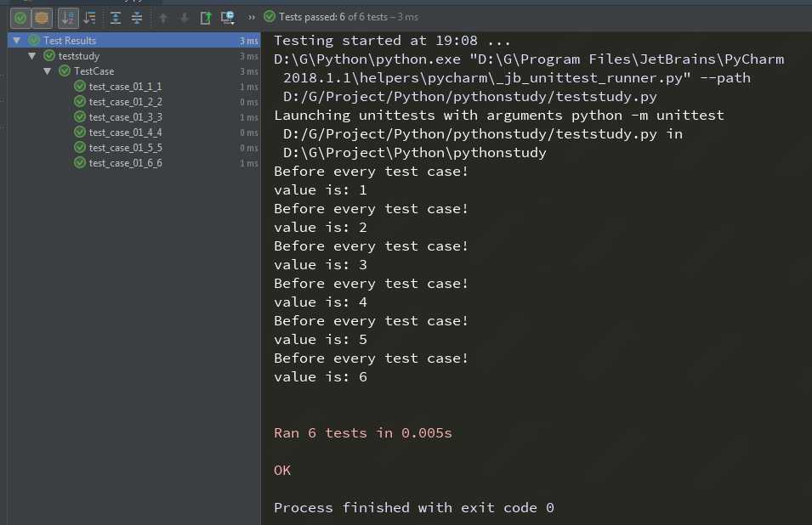Collapse the Test Results root node
This screenshot has width=812, height=525.
(17, 40)
